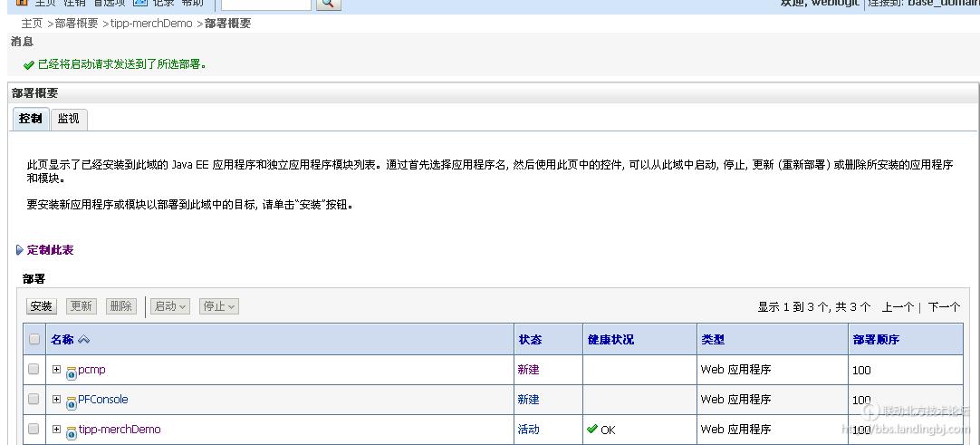
Task: Go to 下一个 page link
Action: click(x=944, y=307)
